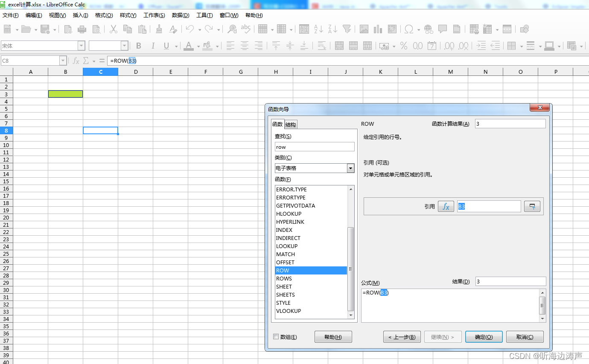Expand the Name Box dropdown arrow

(63, 61)
